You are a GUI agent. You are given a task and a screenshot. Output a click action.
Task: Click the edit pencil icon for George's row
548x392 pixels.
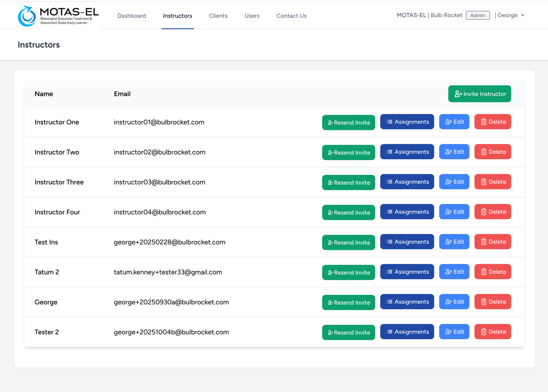[447, 301]
